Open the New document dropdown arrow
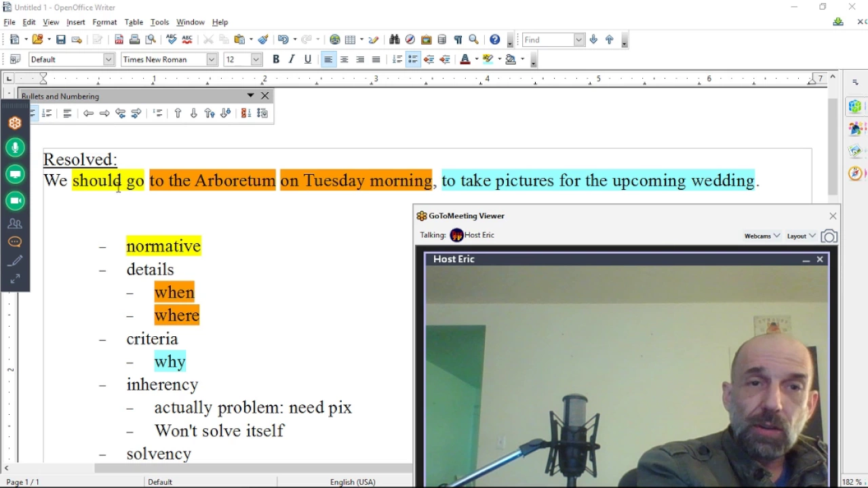Image resolution: width=868 pixels, height=488 pixels. (25, 40)
